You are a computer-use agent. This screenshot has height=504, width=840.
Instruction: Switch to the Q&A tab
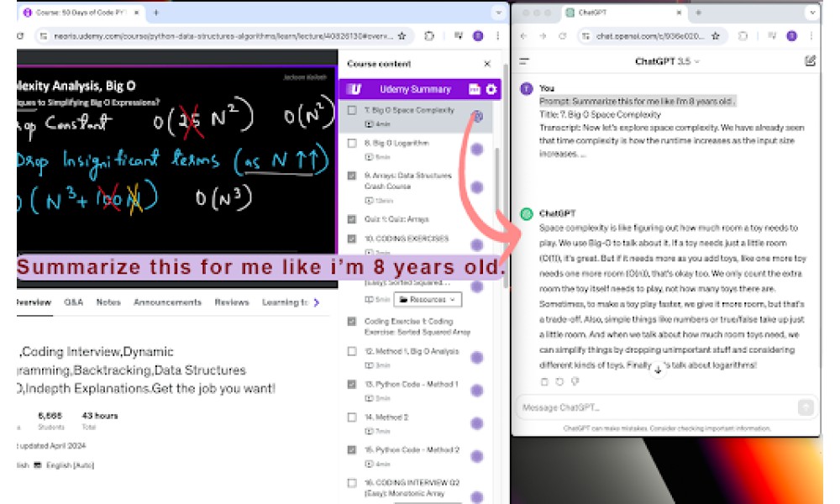coord(73,302)
